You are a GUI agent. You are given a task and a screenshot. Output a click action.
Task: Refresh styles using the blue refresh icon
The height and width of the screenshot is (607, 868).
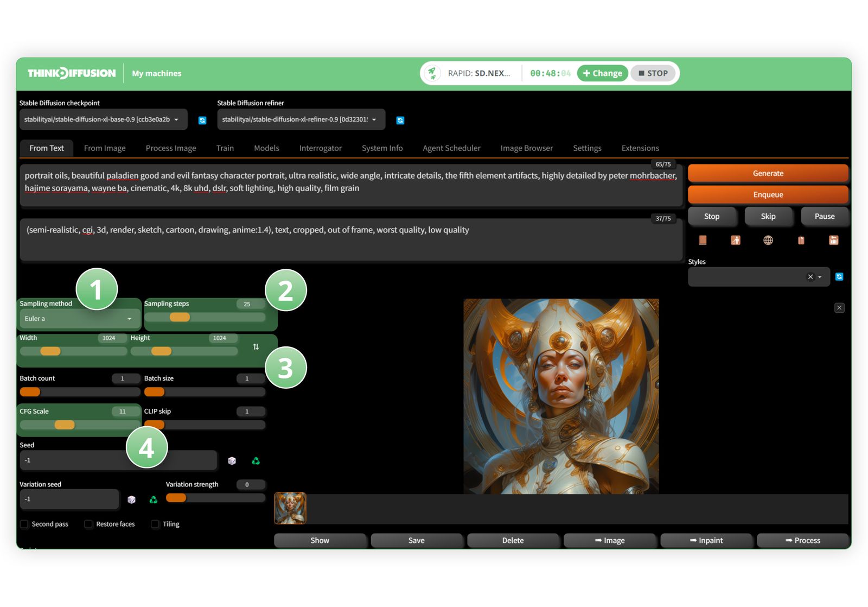[x=839, y=277]
